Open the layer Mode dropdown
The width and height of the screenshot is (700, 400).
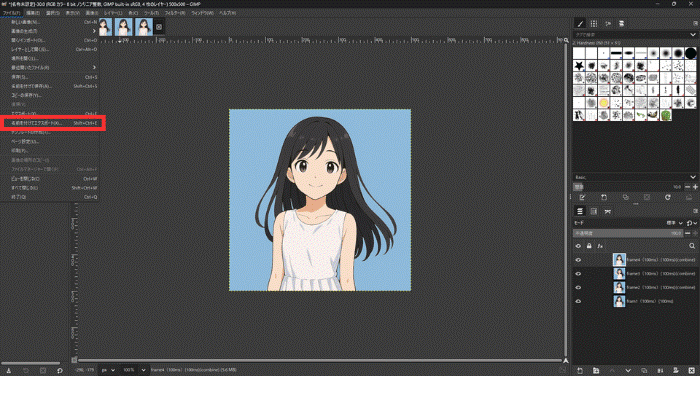pyautogui.click(x=675, y=223)
